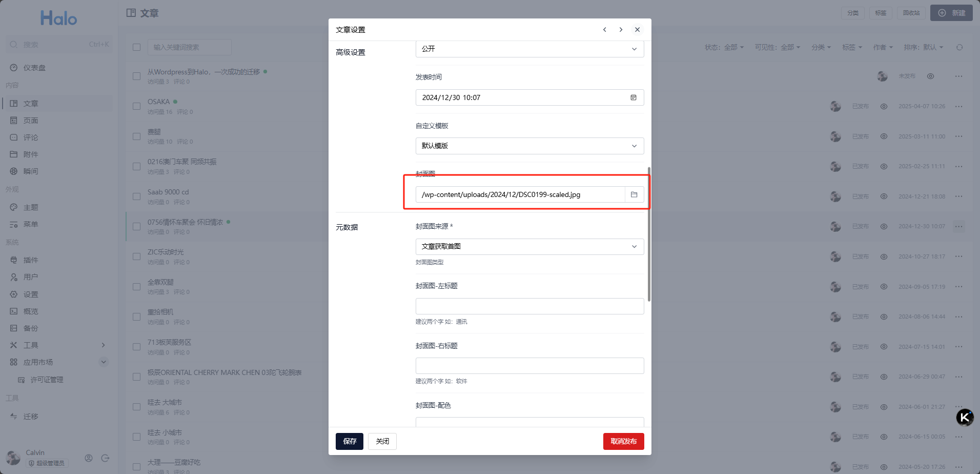980x474 pixels.
Task: Click the refresh icon in article list
Action: [959, 47]
